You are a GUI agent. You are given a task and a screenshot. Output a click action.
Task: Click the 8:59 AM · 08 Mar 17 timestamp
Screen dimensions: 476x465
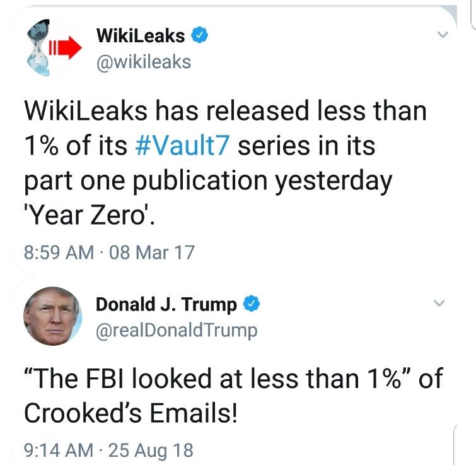108,253
